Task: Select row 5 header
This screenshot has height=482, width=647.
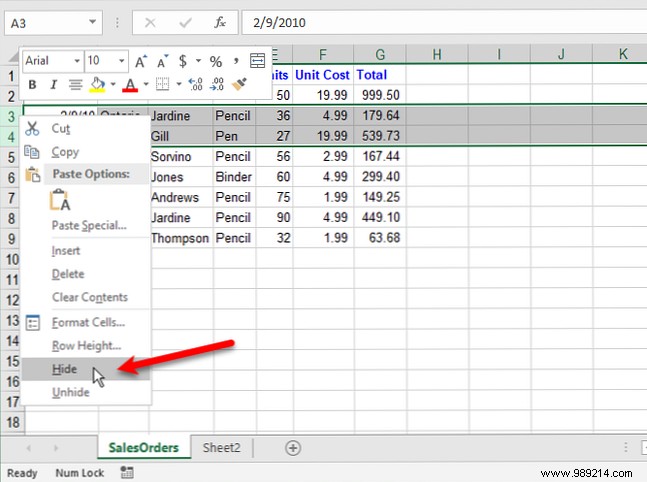Action: 12,157
